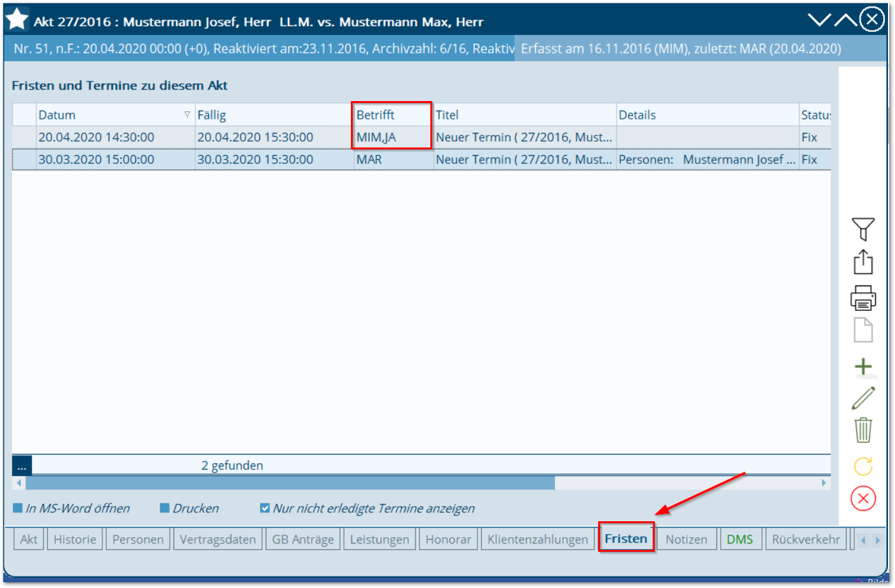
Task: Click the Status column header
Action: pyautogui.click(x=815, y=114)
